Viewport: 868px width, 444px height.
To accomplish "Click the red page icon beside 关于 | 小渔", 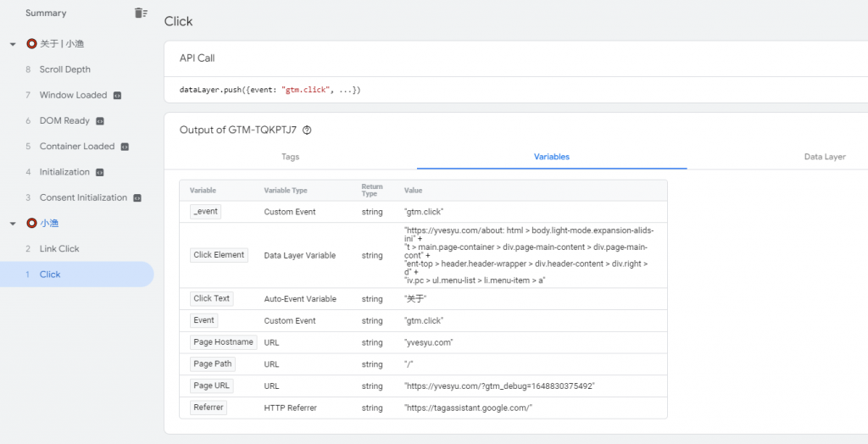I will pos(31,44).
